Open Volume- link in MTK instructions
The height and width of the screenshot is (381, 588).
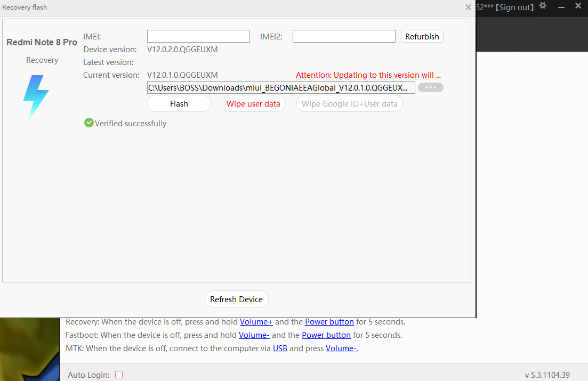341,348
